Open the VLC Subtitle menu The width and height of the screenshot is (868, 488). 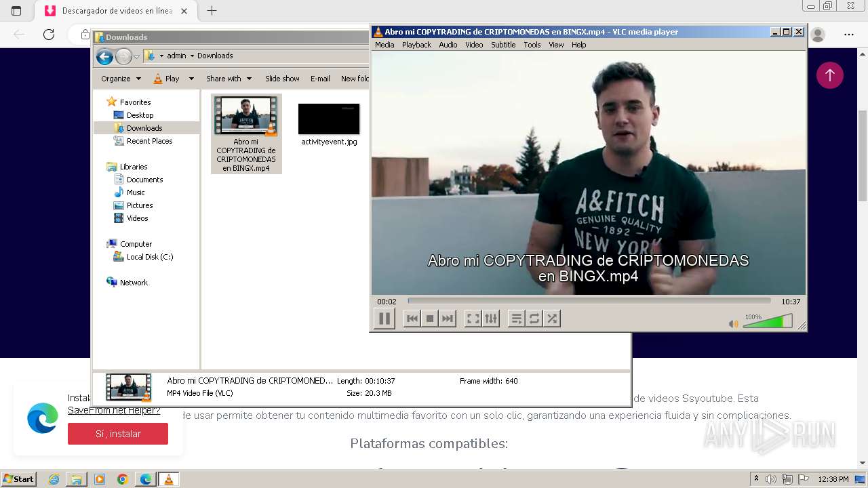point(503,45)
